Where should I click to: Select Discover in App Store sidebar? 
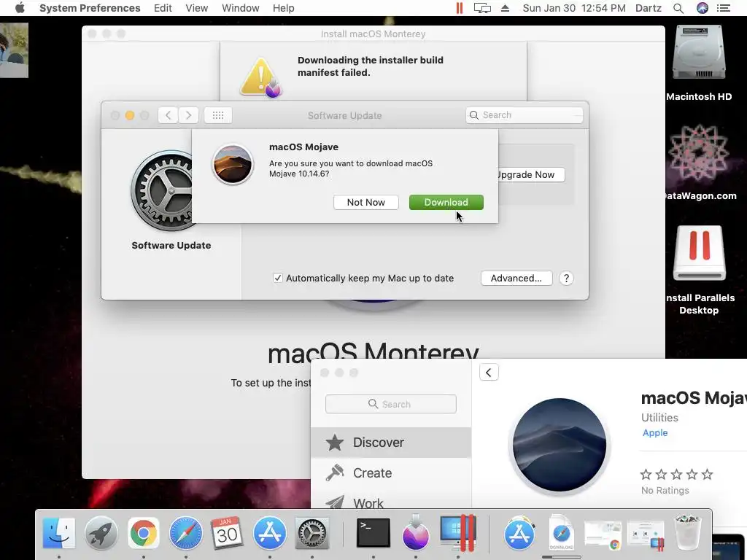[x=391, y=443]
